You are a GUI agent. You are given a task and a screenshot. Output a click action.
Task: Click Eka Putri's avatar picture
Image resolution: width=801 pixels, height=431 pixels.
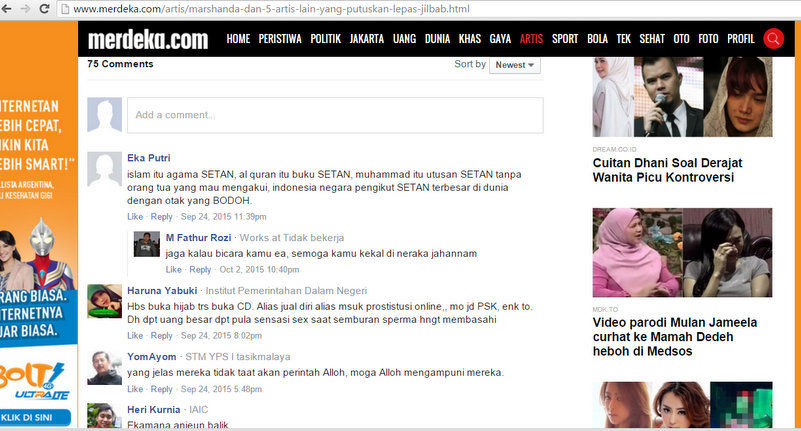click(x=104, y=169)
